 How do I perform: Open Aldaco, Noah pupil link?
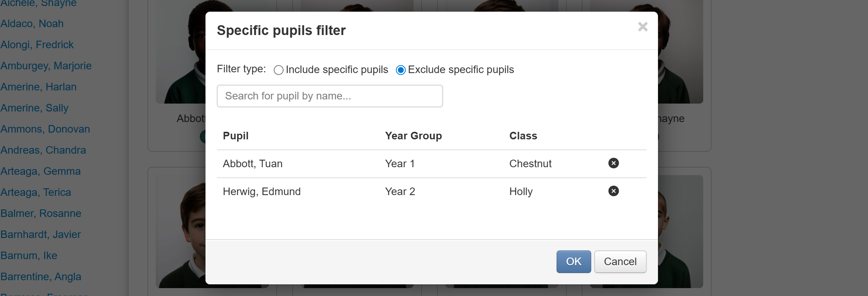32,24
